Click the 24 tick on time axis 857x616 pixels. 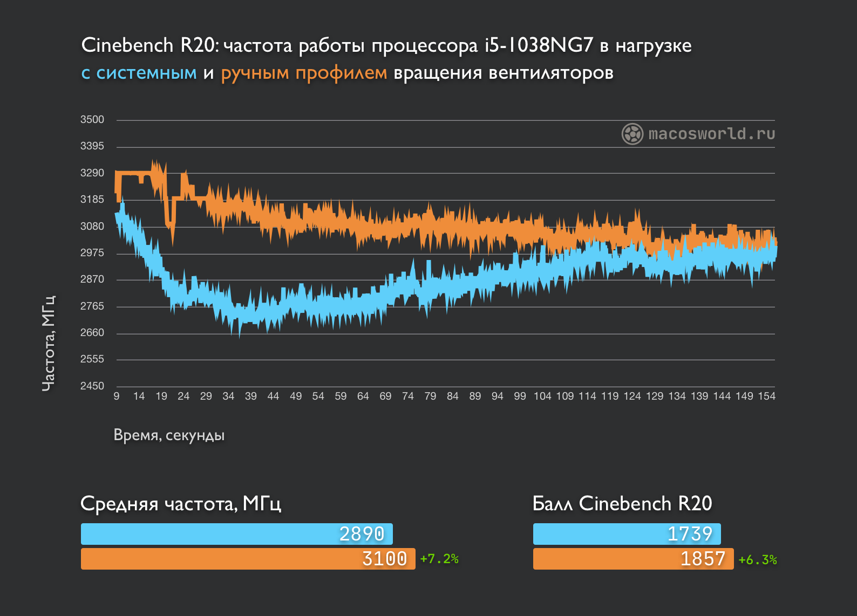(x=184, y=396)
